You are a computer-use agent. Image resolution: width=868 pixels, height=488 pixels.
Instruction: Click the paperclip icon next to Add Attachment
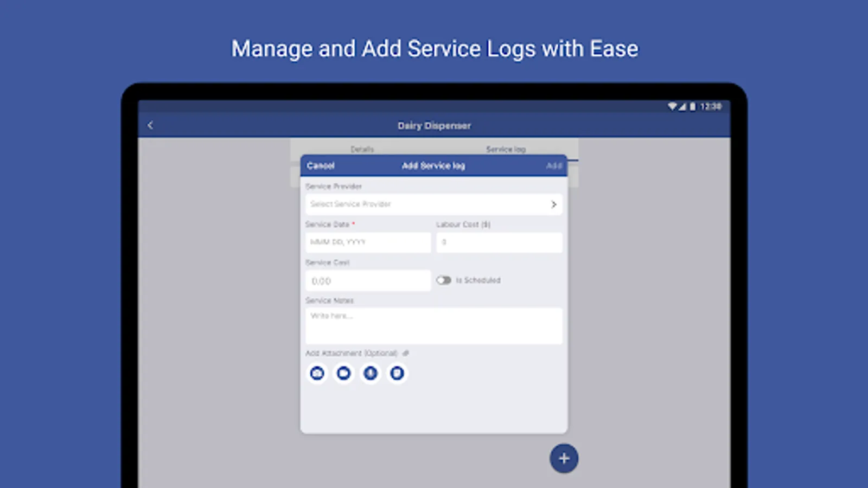406,352
